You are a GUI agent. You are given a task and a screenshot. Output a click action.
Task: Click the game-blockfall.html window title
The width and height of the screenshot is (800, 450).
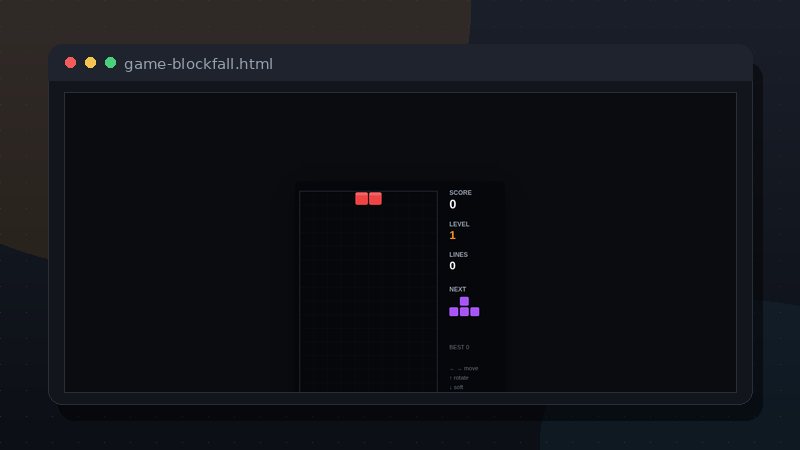click(198, 64)
